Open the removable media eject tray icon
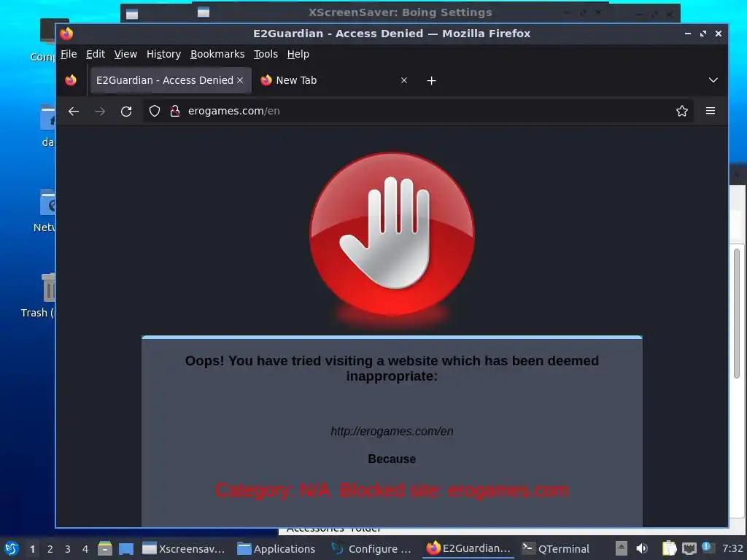Image resolution: width=747 pixels, height=560 pixels. pyautogui.click(x=622, y=548)
